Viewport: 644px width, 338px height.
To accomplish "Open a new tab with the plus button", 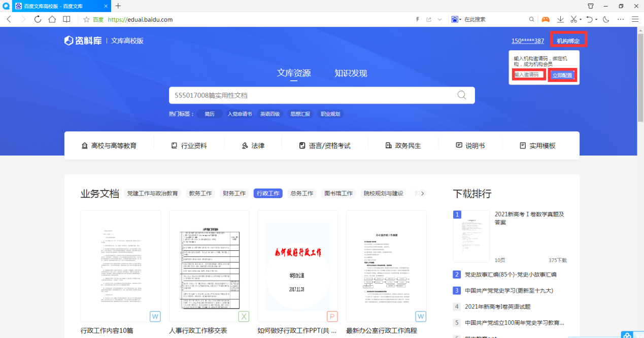I will pos(118,6).
